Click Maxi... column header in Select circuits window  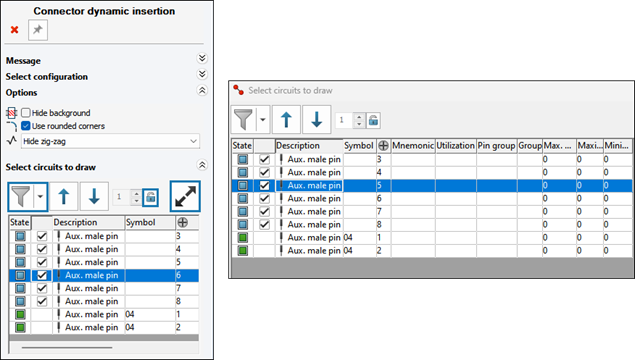[x=590, y=145]
